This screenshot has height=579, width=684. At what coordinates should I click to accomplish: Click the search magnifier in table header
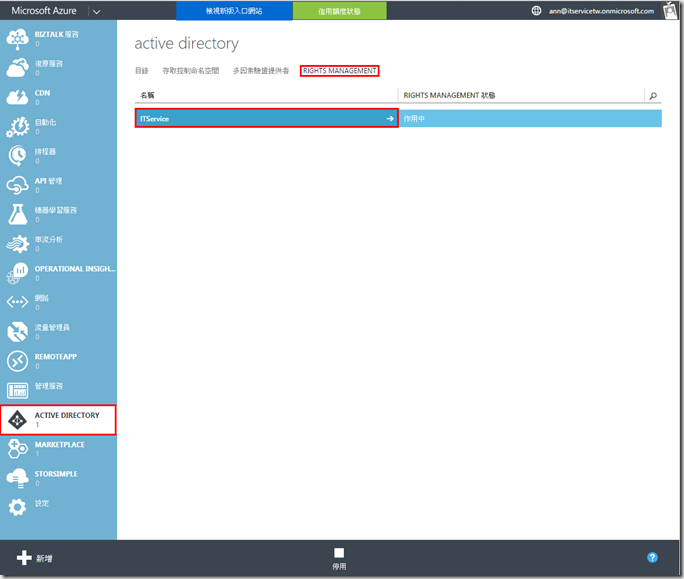tap(653, 96)
